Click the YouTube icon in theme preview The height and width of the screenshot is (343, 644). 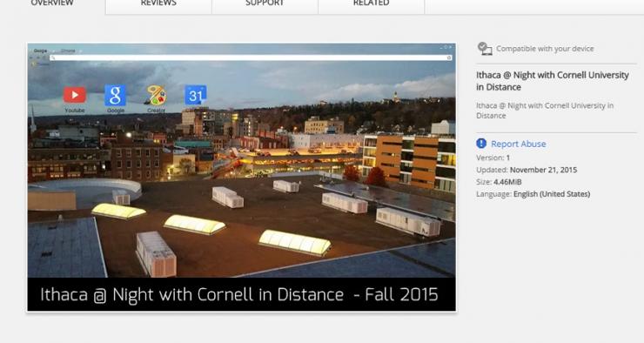pos(75,95)
